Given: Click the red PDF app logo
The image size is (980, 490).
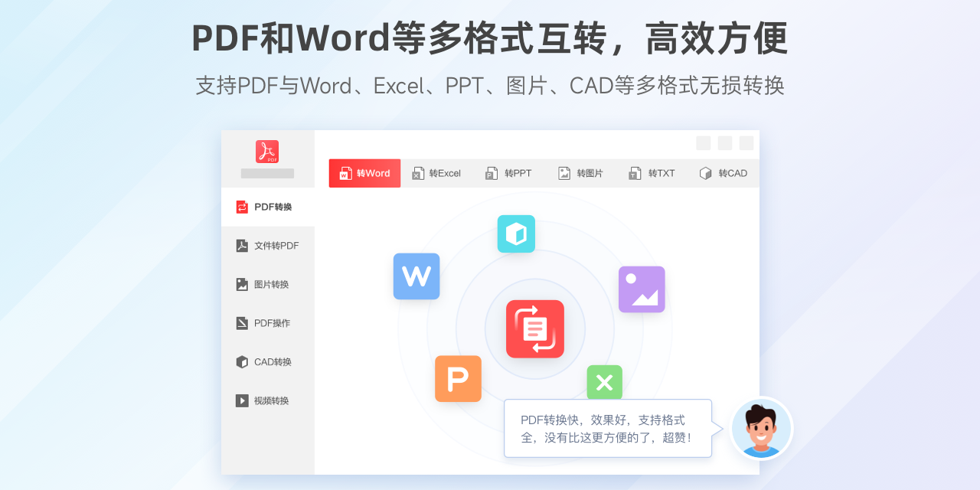Looking at the screenshot, I should click(x=267, y=152).
